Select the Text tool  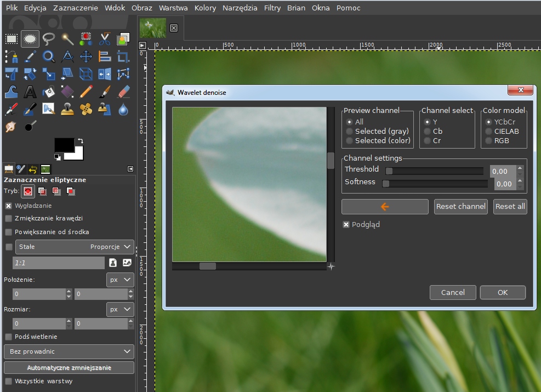point(30,92)
